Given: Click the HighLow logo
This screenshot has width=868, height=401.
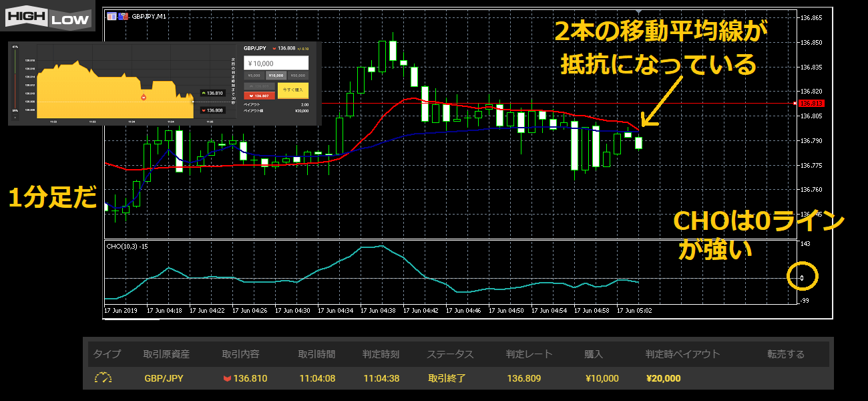Looking at the screenshot, I should pos(47,17).
